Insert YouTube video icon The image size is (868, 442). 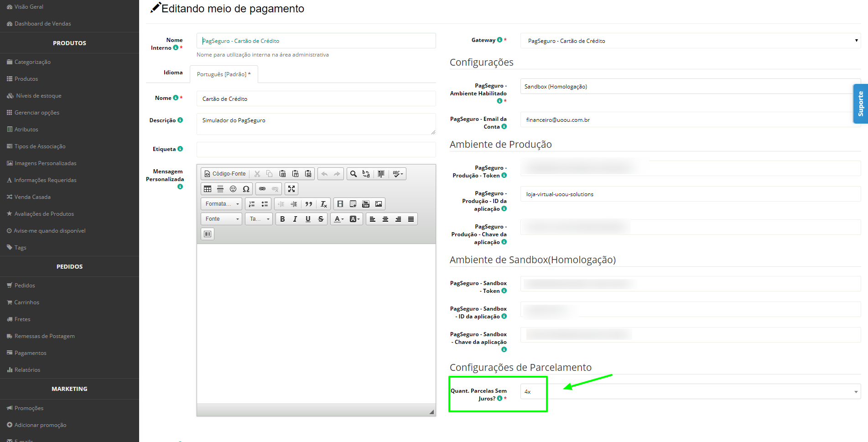[366, 204]
